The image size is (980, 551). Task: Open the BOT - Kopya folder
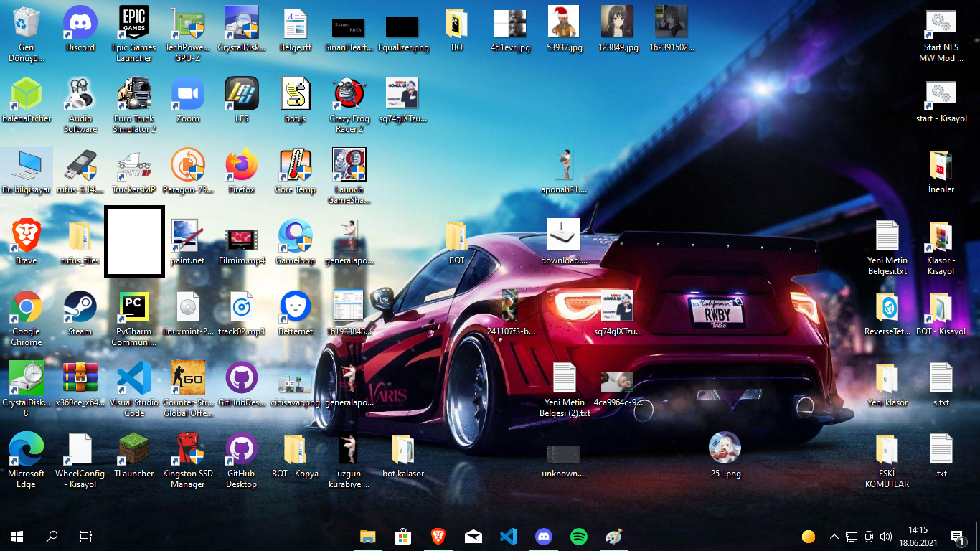(x=296, y=456)
